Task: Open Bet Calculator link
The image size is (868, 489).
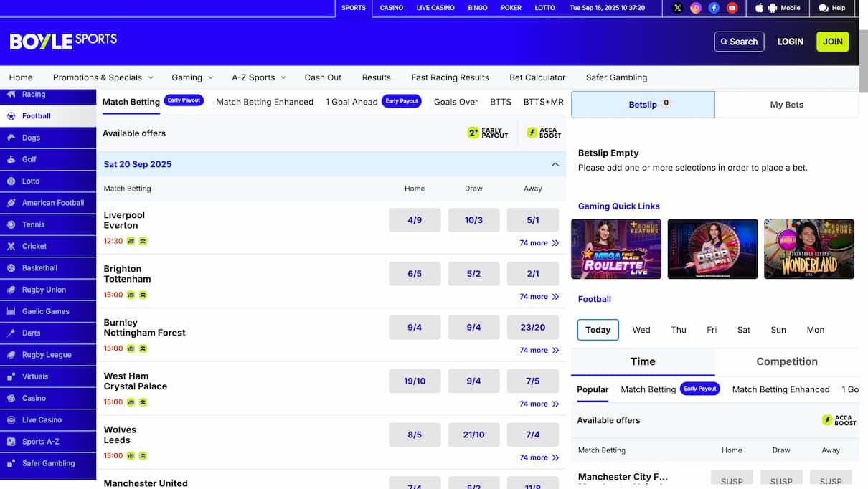Action: (537, 77)
